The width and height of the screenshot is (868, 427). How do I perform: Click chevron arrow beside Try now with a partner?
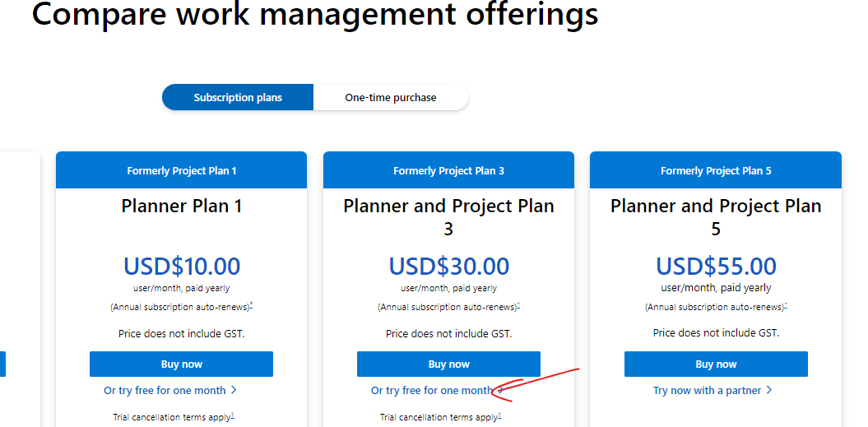(x=769, y=391)
